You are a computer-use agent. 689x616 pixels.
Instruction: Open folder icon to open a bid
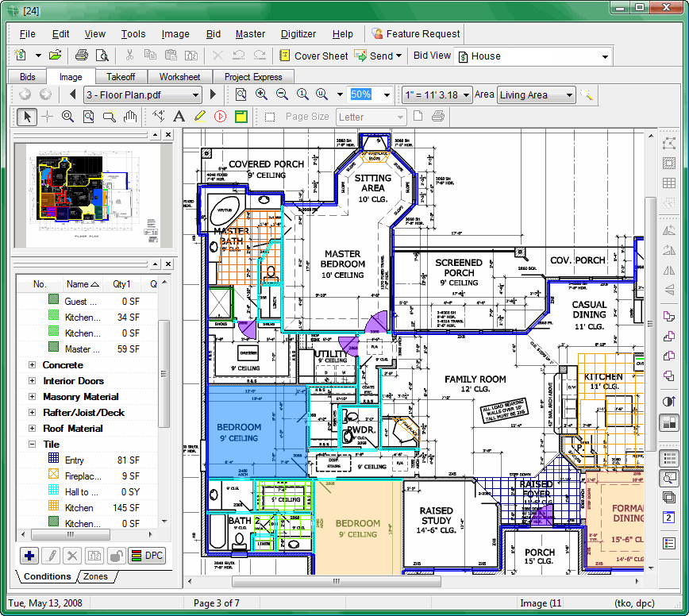55,56
